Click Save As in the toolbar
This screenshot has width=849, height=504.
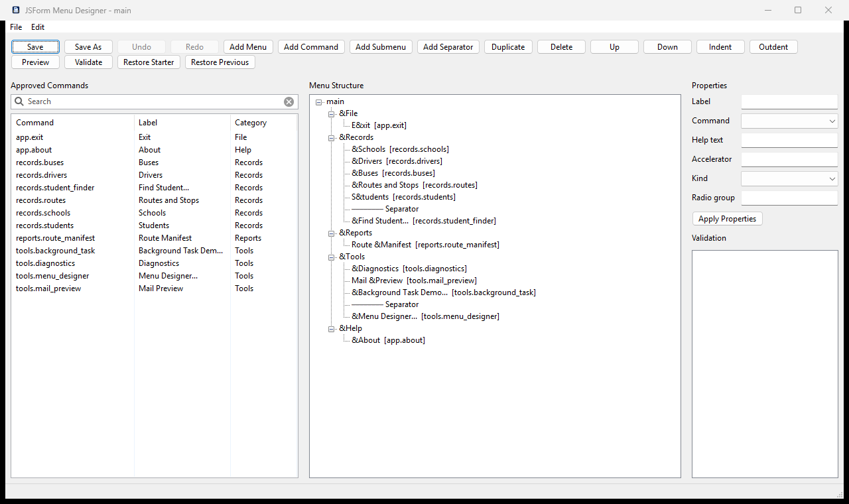click(x=88, y=47)
